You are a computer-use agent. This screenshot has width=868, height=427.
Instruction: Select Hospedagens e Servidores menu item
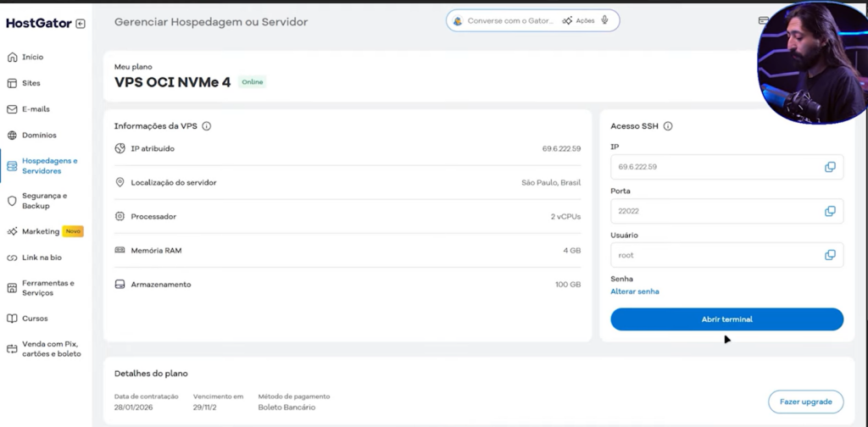(50, 166)
